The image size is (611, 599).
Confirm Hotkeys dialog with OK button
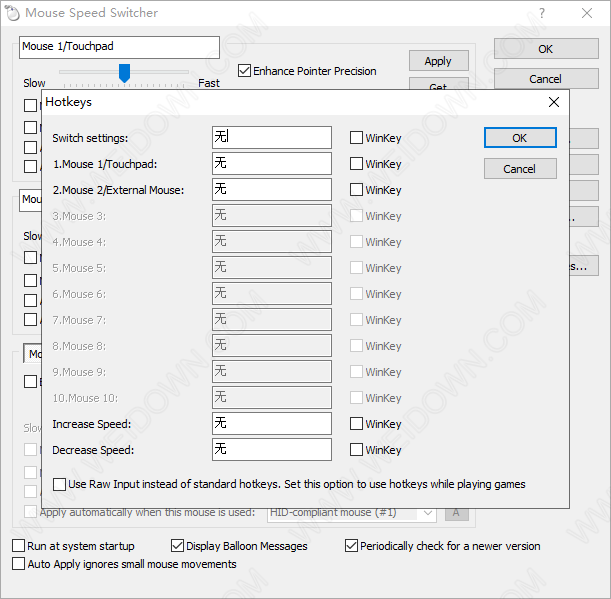(x=519, y=138)
